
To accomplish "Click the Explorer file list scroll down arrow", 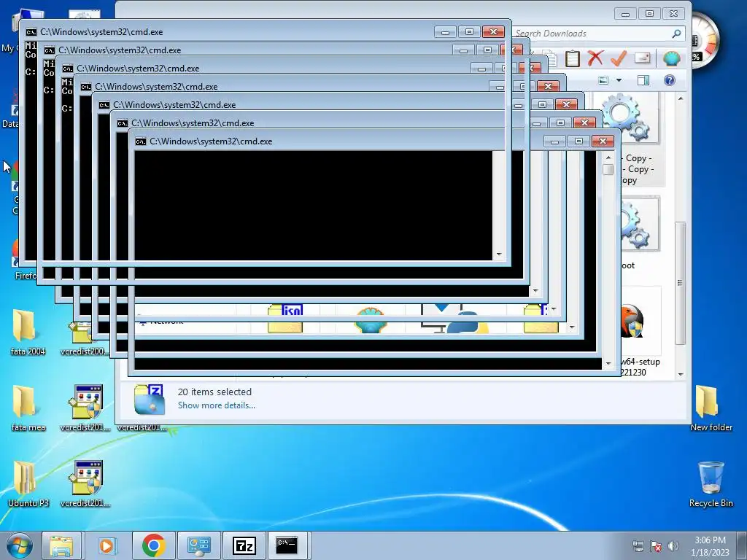I will 681,374.
